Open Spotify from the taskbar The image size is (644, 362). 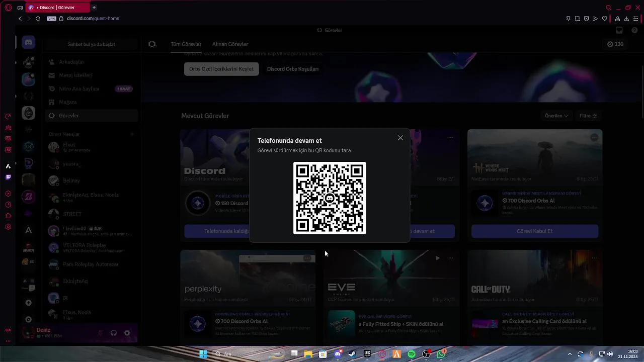pos(412,354)
